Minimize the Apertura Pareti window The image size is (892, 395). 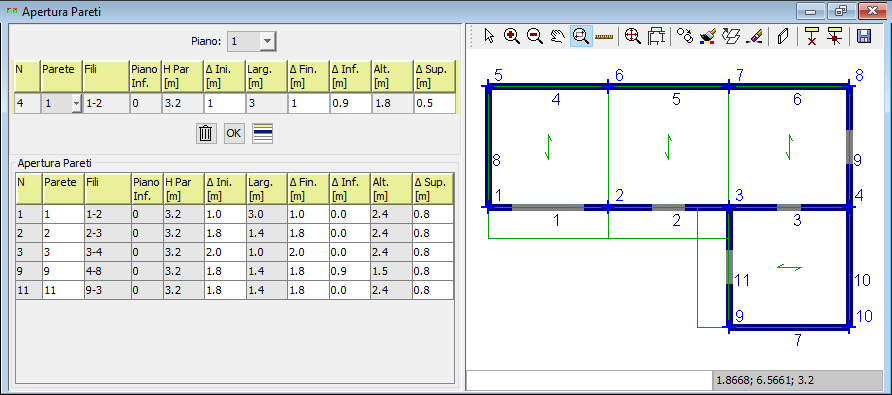pyautogui.click(x=811, y=11)
